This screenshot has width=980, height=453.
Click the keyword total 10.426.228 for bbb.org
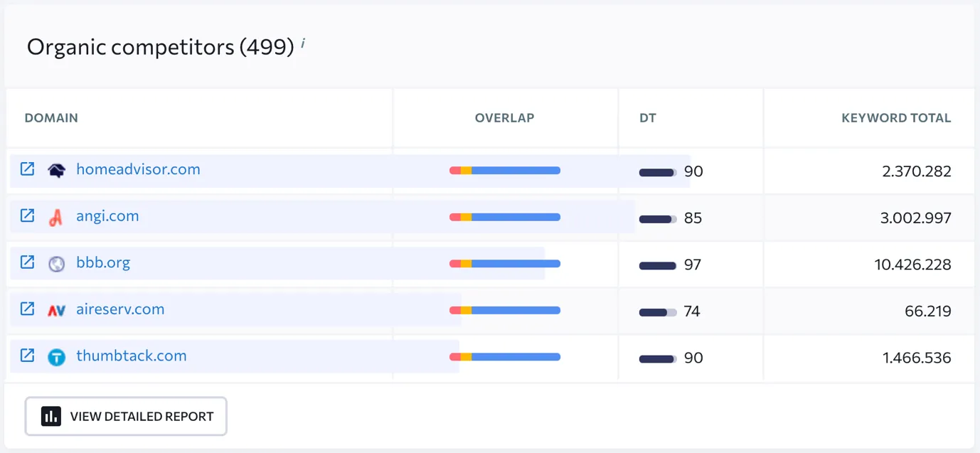(912, 265)
